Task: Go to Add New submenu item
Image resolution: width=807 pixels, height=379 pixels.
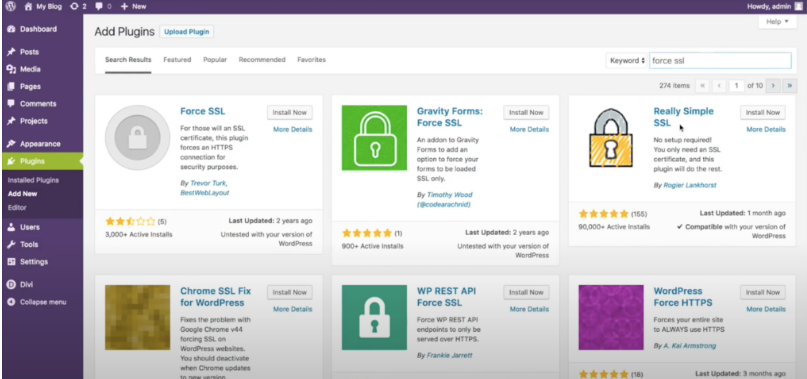Action: coord(22,194)
